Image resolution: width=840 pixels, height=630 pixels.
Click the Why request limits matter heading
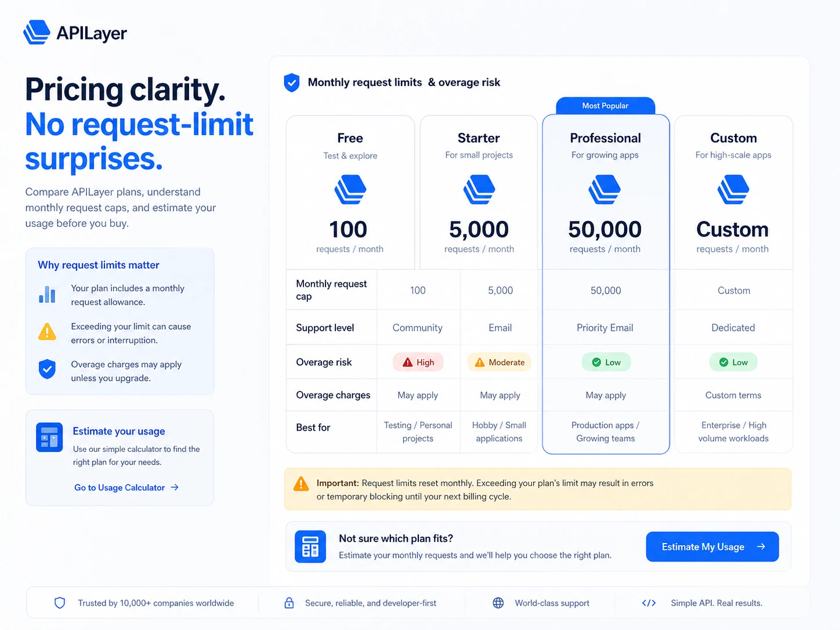[99, 265]
